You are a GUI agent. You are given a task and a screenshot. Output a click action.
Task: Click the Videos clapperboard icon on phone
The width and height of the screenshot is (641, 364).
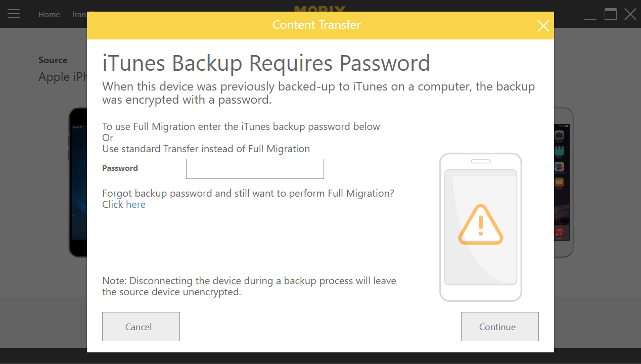[x=559, y=151]
